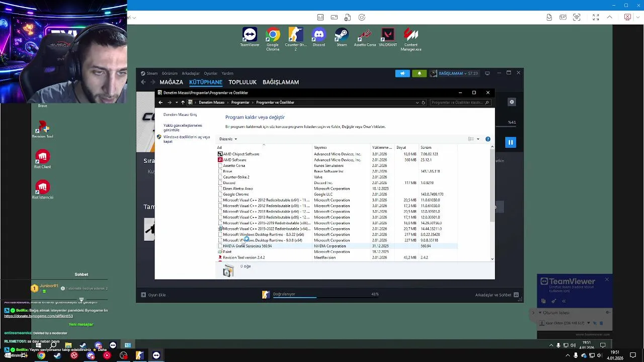
Task: Switch to the MAĞAZA tab
Action: coord(171,82)
